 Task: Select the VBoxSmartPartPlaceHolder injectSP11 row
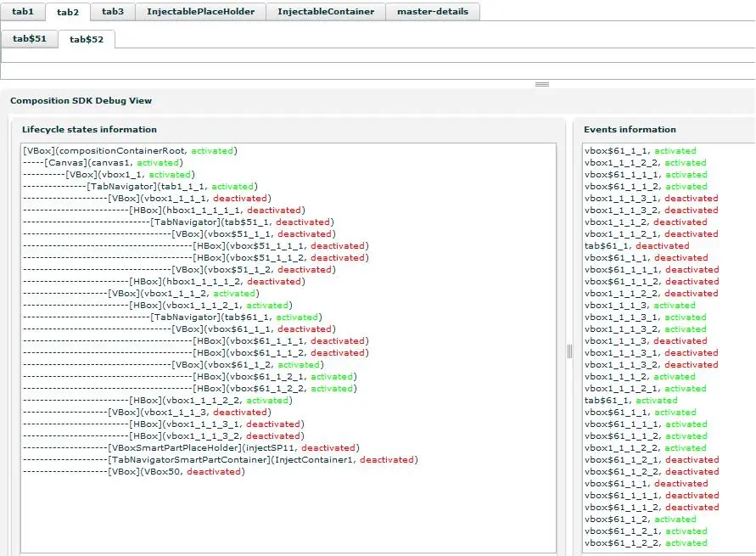tap(233, 448)
